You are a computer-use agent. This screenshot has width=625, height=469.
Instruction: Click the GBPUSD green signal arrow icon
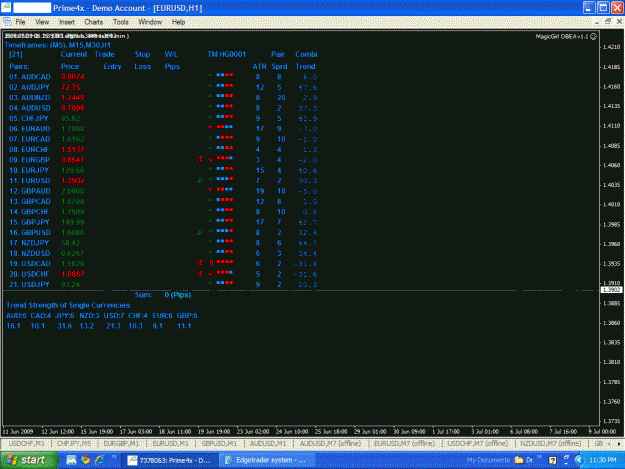pos(200,232)
